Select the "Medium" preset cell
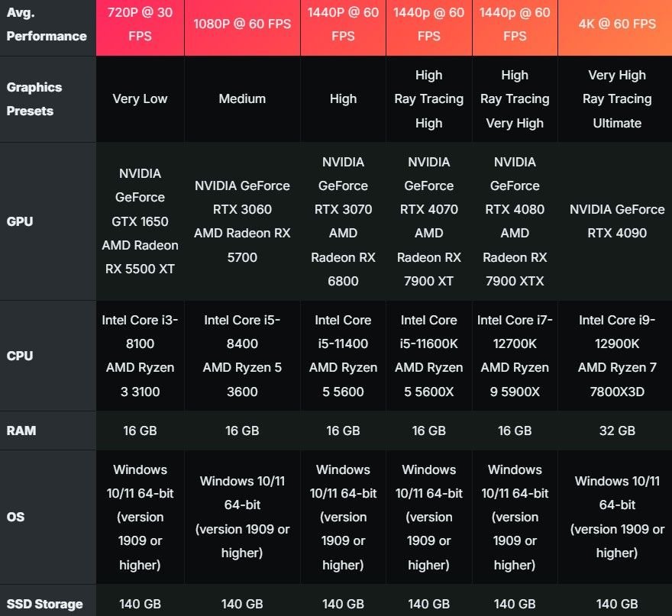Viewport: 672px width, 616px height. click(x=242, y=99)
